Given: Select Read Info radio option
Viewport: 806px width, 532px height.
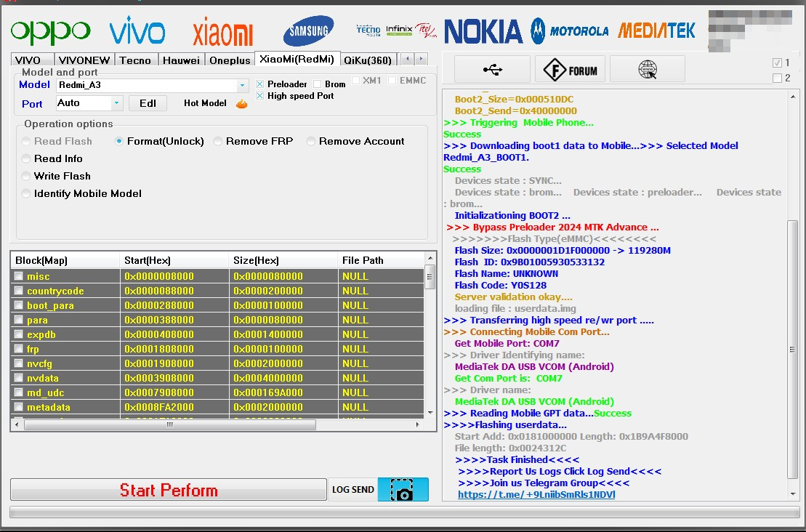Looking at the screenshot, I should point(26,158).
